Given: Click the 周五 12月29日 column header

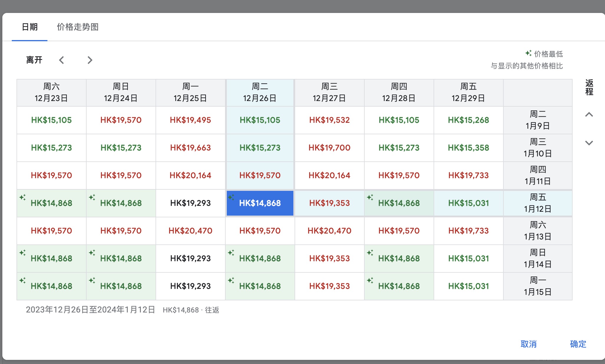Looking at the screenshot, I should click(469, 92).
